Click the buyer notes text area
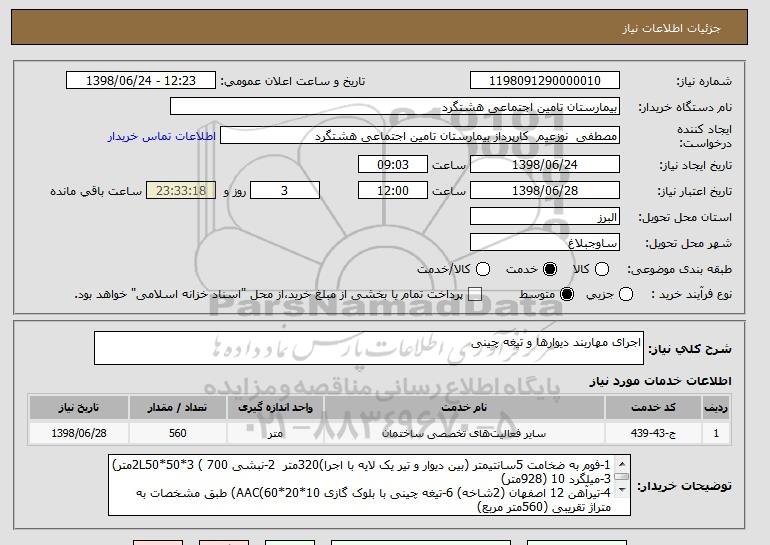 pos(369,485)
